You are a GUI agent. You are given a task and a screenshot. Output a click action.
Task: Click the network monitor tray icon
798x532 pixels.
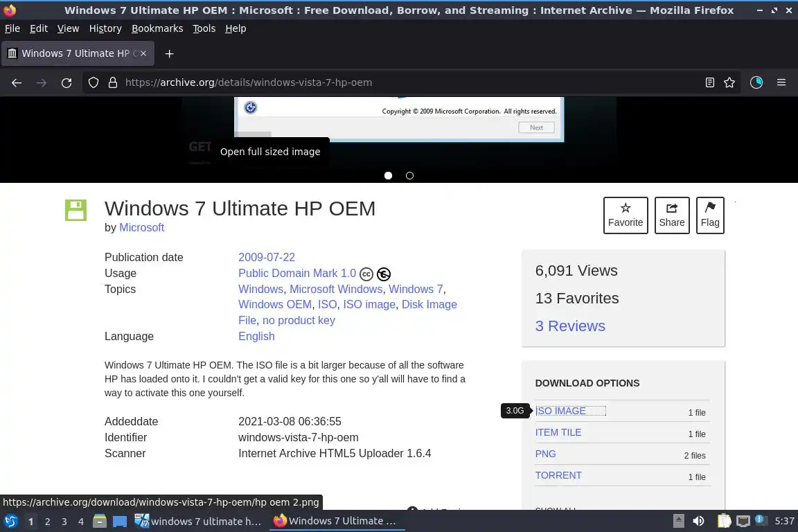[x=743, y=521]
